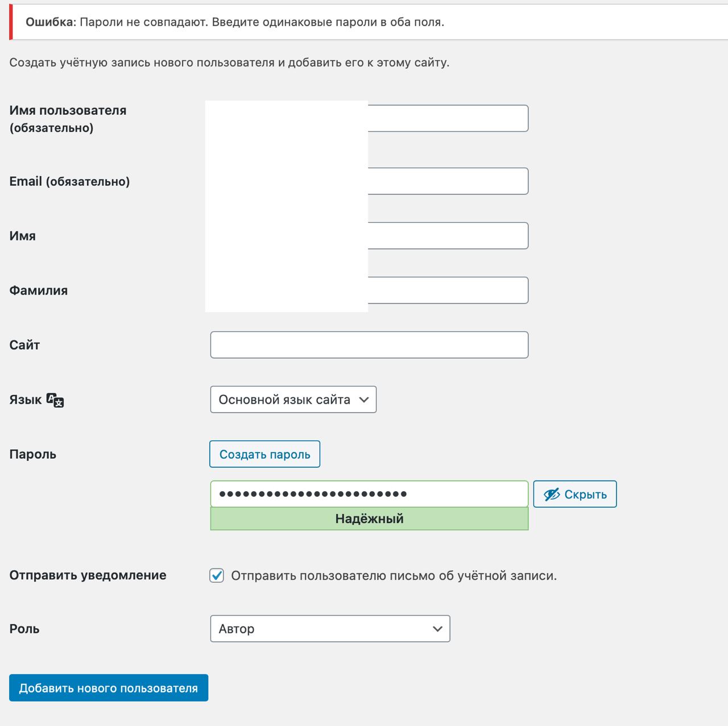The image size is (728, 726).
Task: Click the Email (обязательно) label
Action: point(69,181)
